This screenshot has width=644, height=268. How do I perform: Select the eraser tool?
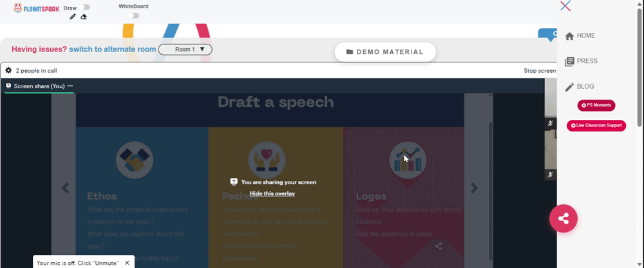click(83, 17)
